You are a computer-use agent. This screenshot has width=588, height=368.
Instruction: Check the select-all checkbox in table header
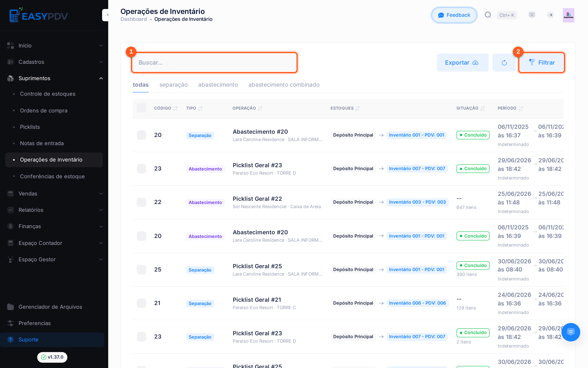tap(141, 108)
